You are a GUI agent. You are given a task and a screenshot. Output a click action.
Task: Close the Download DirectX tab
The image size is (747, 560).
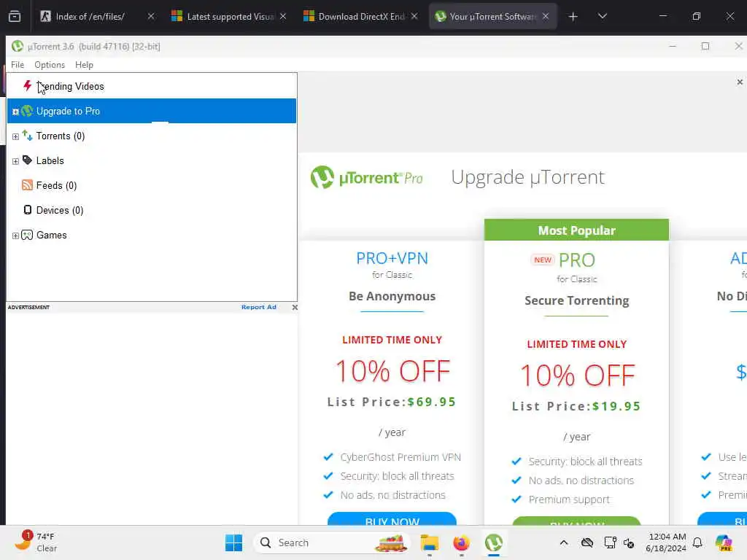[x=414, y=16]
